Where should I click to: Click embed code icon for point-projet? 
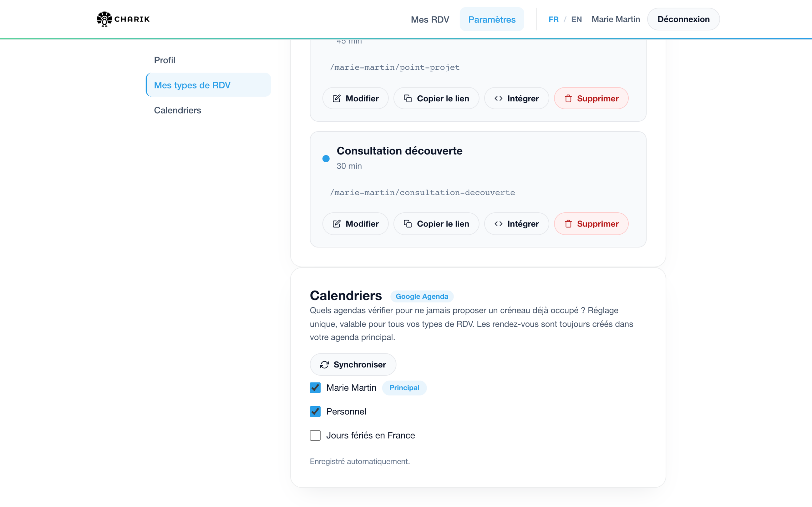pyautogui.click(x=498, y=98)
